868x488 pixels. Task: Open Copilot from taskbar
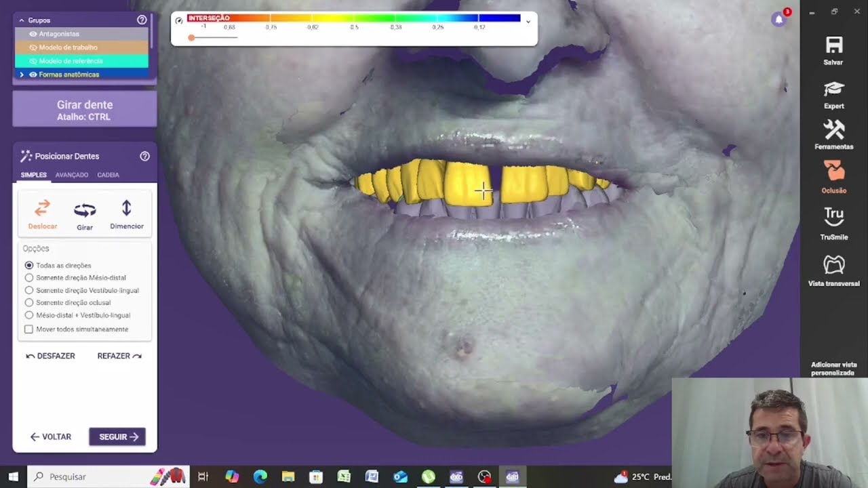point(232,476)
